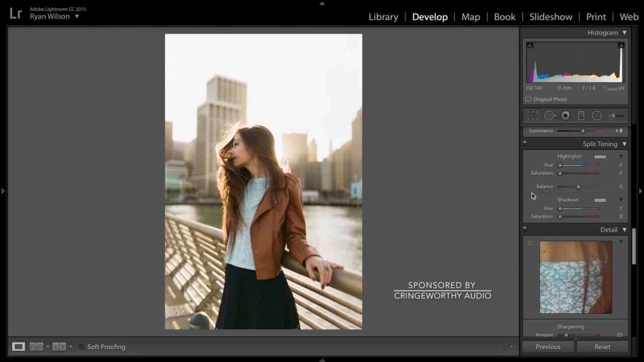Toggle shadow clipping indicator in histogram

click(x=530, y=45)
